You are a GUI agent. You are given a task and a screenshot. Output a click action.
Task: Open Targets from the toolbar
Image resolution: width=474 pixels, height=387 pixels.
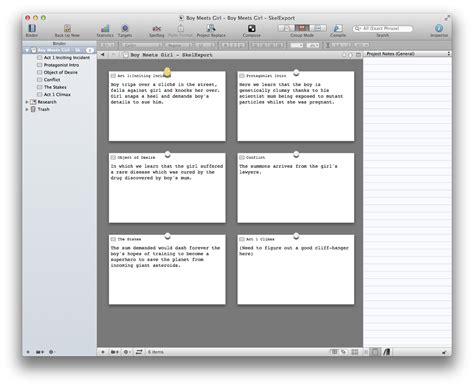125,28
